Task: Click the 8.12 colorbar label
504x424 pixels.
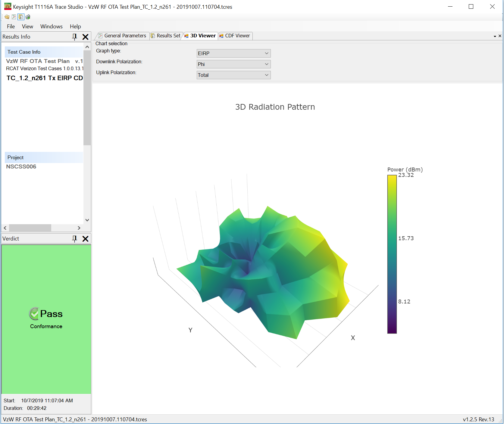Action: coord(404,302)
